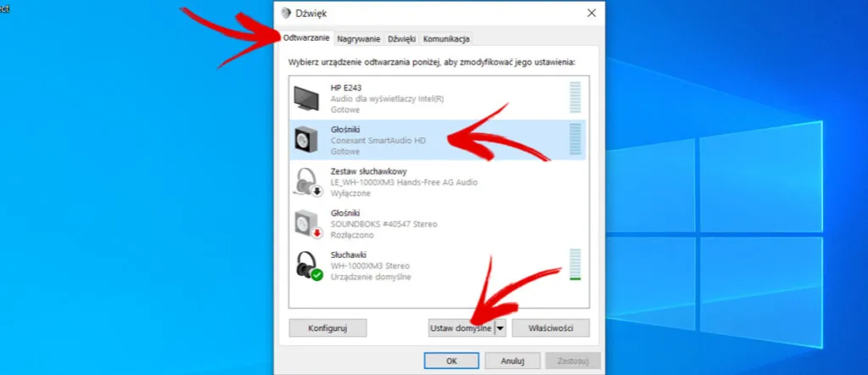Select the WH-1000XM3 Stereo headphones icon
Viewport: 868px width, 375px height.
(308, 266)
